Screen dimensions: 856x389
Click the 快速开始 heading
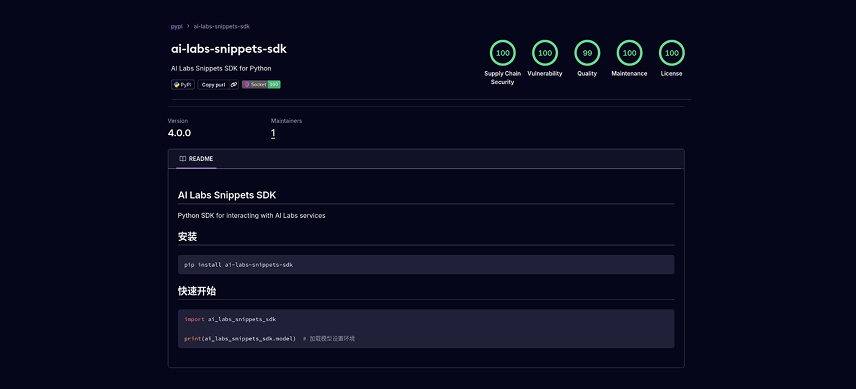coord(197,291)
